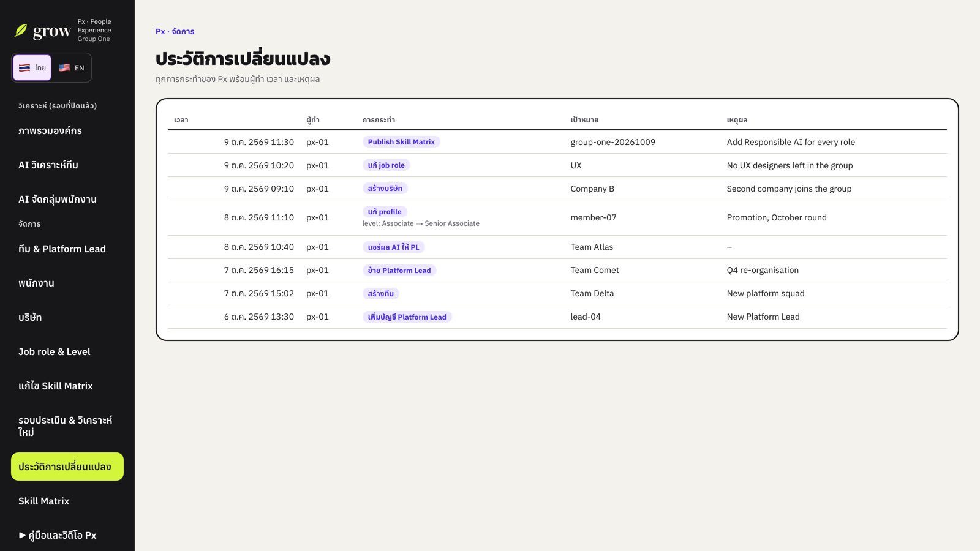
Task: Select the Thai flag language option
Action: pyautogui.click(x=32, y=68)
